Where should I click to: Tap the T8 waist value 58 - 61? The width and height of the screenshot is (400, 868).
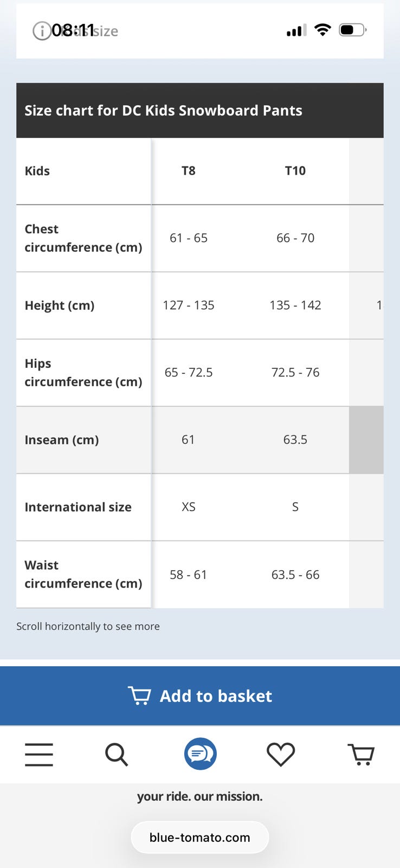pyautogui.click(x=188, y=575)
